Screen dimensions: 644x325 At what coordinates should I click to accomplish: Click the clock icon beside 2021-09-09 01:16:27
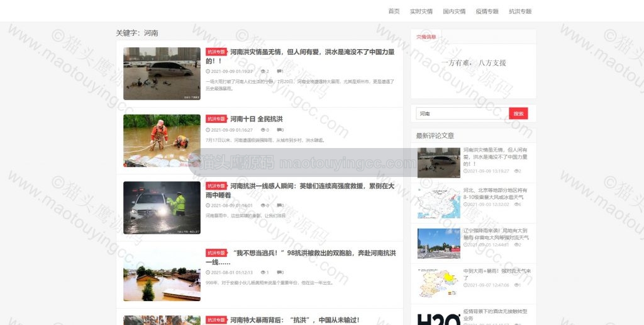coord(208,130)
